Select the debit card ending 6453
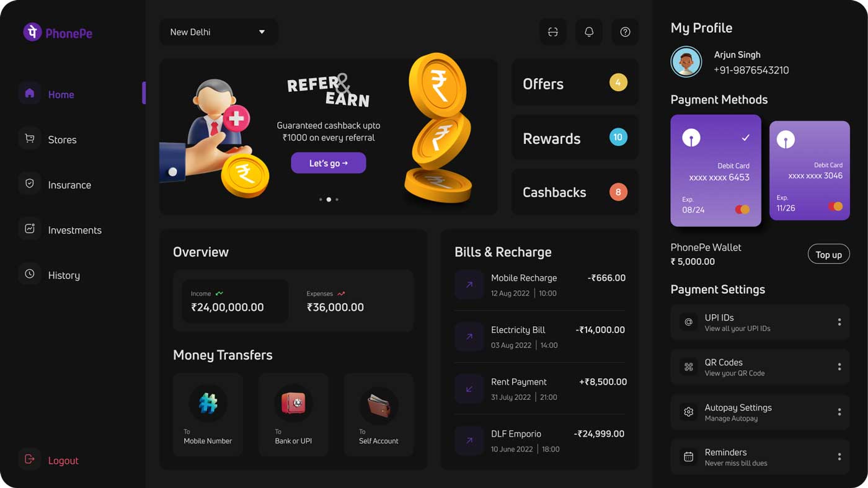 coord(715,171)
